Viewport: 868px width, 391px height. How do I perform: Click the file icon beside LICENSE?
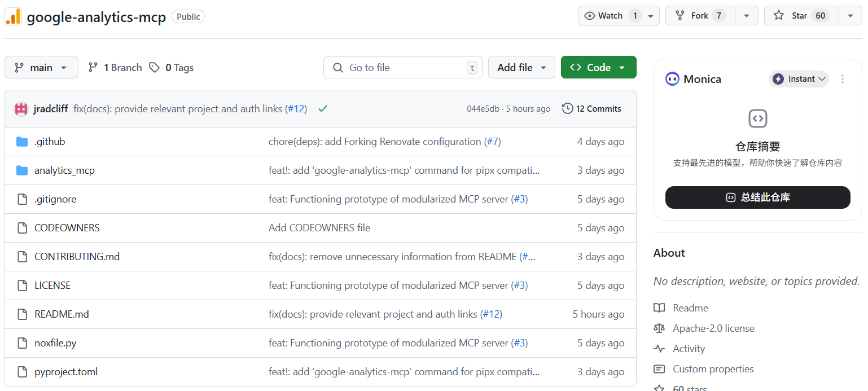22,285
